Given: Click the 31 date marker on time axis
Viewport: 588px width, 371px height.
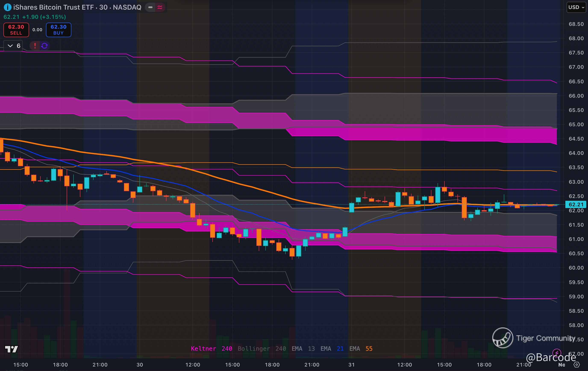Looking at the screenshot, I should point(351,365).
